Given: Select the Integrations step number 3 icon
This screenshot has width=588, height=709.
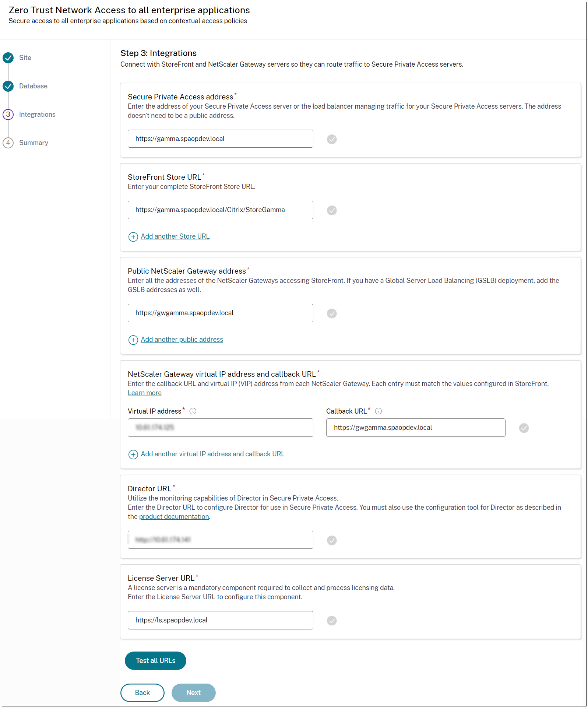Looking at the screenshot, I should 8,115.
